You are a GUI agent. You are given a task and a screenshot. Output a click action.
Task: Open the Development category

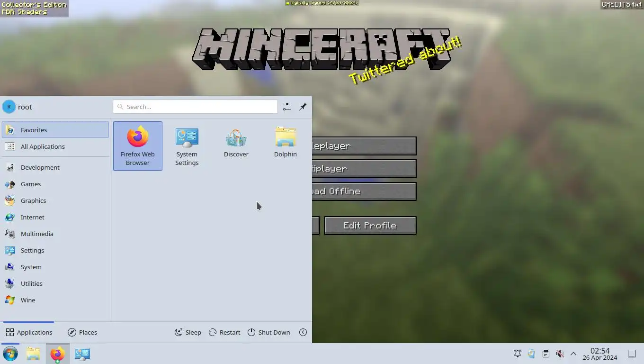click(55, 167)
